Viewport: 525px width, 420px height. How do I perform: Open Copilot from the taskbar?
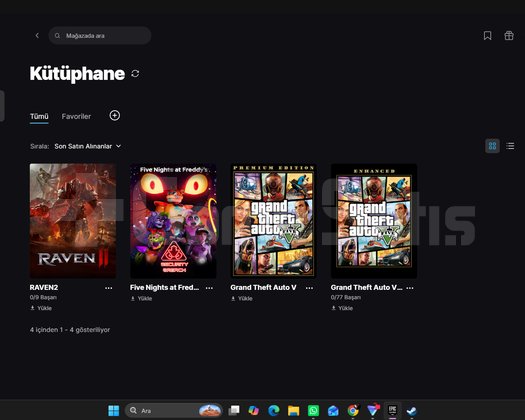coord(254,410)
